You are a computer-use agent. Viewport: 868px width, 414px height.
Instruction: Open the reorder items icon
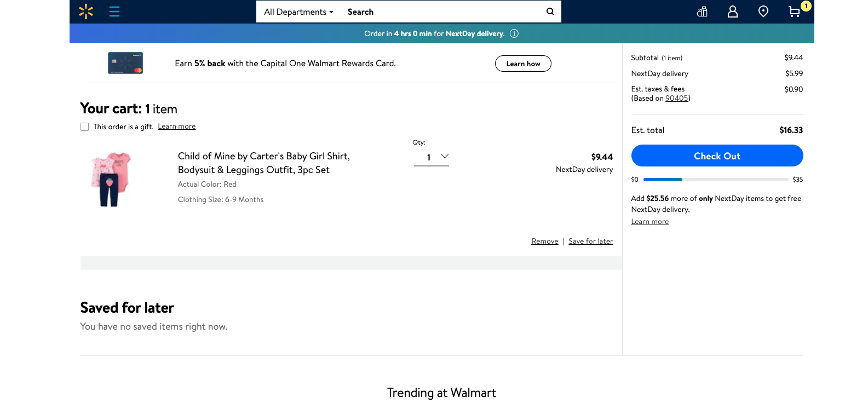(x=702, y=12)
